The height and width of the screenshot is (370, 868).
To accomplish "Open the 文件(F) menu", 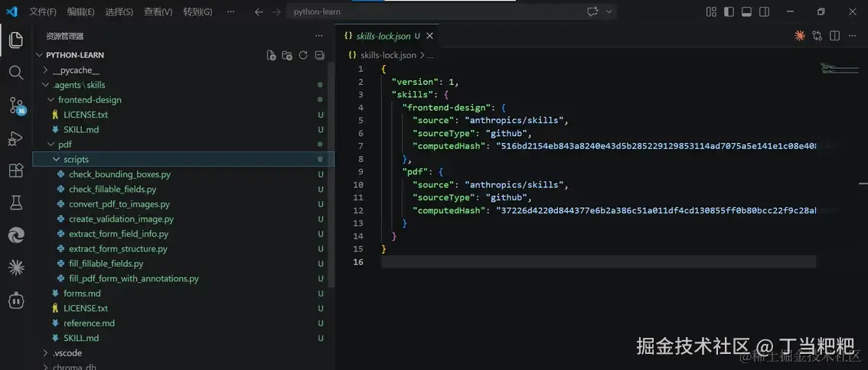I will point(42,11).
